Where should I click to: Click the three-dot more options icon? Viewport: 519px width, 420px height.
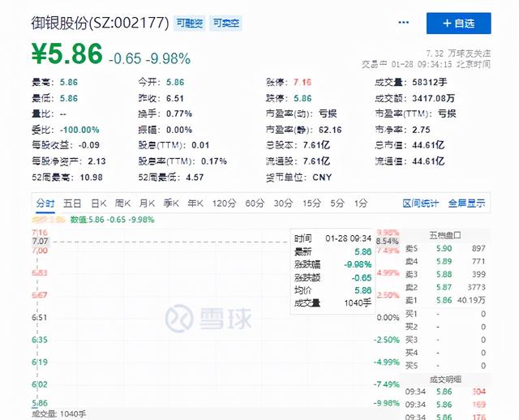tap(403, 23)
